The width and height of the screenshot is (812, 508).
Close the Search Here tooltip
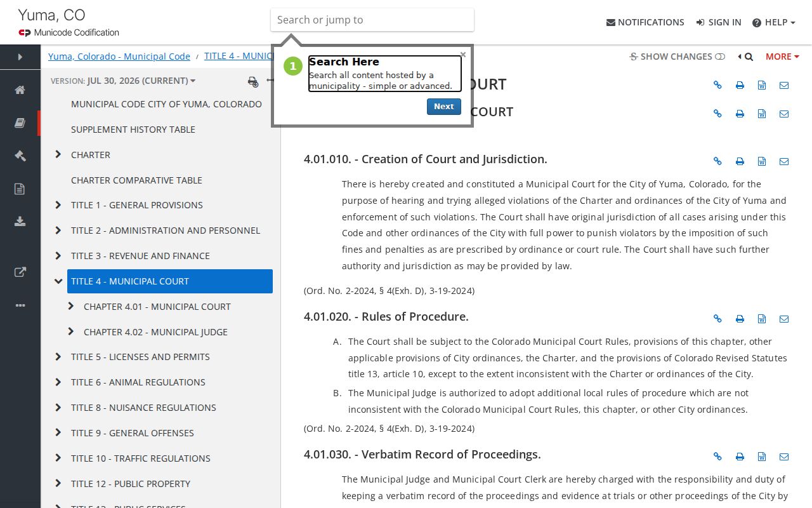point(463,55)
